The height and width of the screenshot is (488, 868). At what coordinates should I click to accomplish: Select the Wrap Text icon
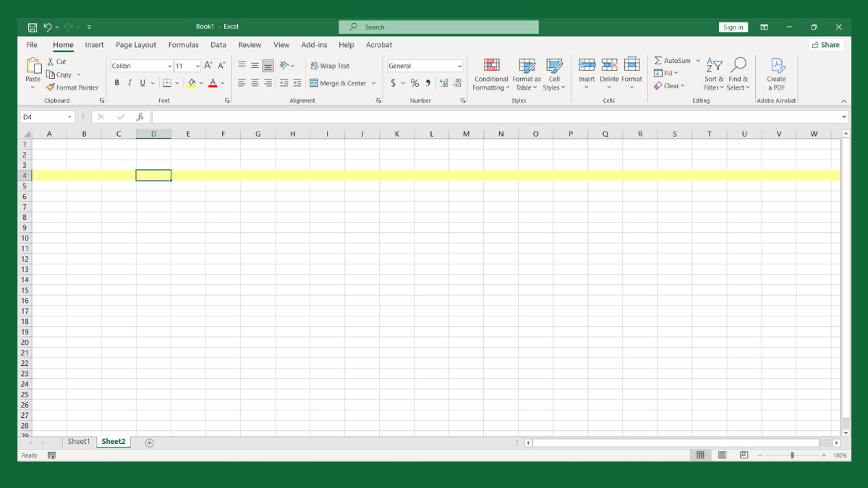pos(315,65)
